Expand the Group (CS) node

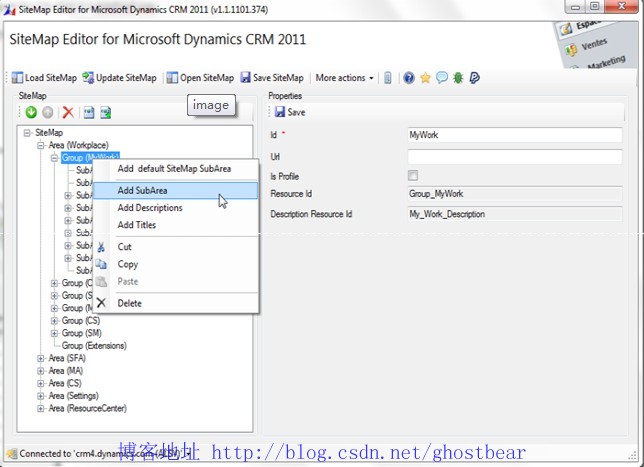coord(54,321)
